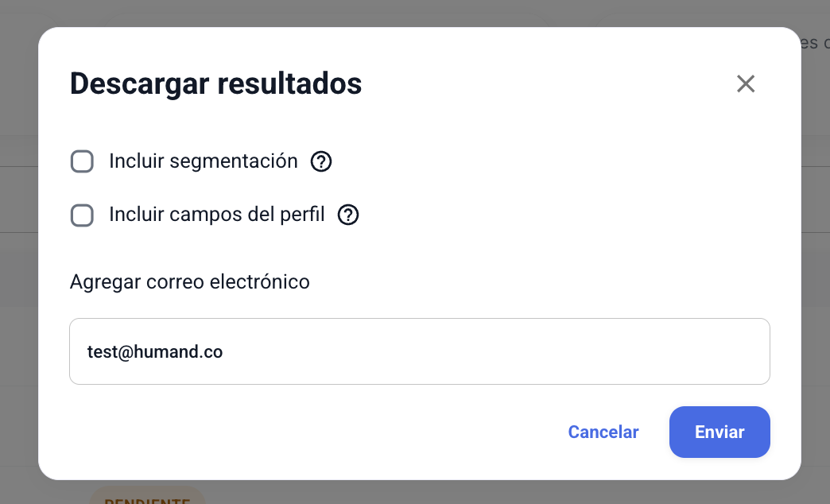Screen dimensions: 830x504
Task: Open help tooltip for Incluir segmentación
Action: point(321,162)
